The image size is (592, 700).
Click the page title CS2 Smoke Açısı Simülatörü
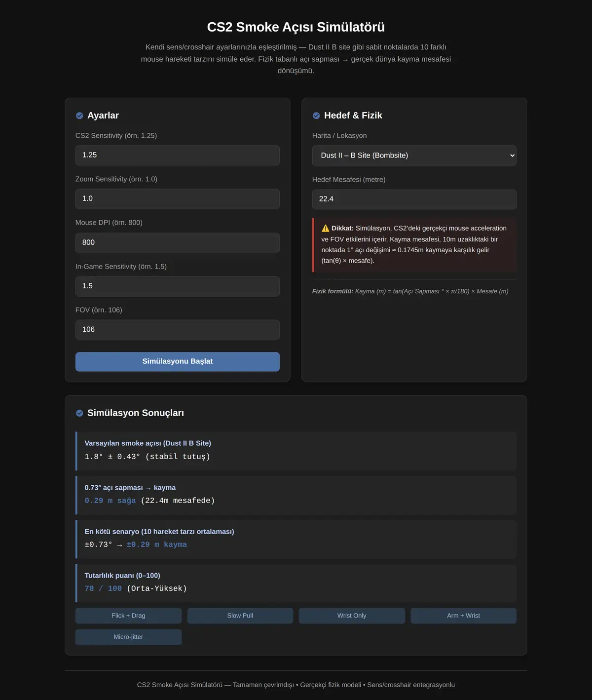[x=296, y=27]
